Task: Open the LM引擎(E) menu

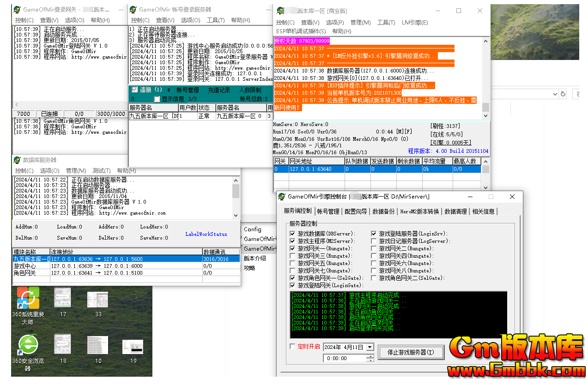Action: pyautogui.click(x=414, y=22)
